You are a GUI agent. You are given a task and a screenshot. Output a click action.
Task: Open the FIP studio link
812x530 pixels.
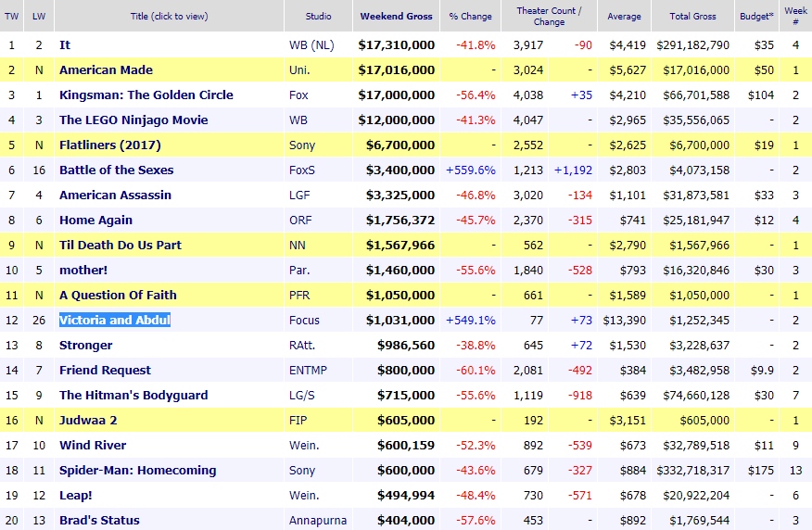coord(298,421)
